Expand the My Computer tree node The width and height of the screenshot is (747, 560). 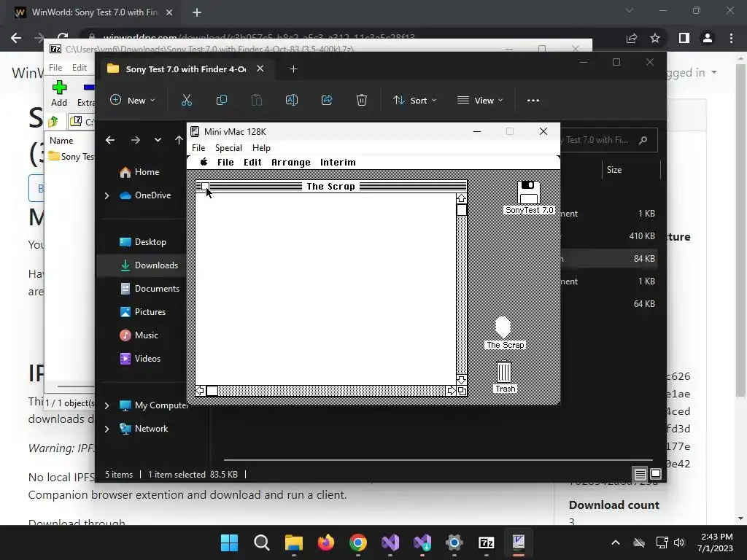point(107,405)
